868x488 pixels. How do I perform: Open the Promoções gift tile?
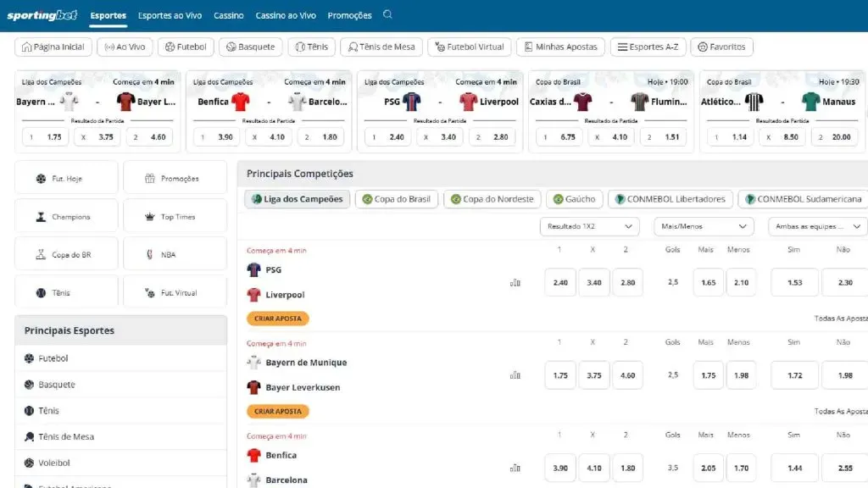click(175, 178)
